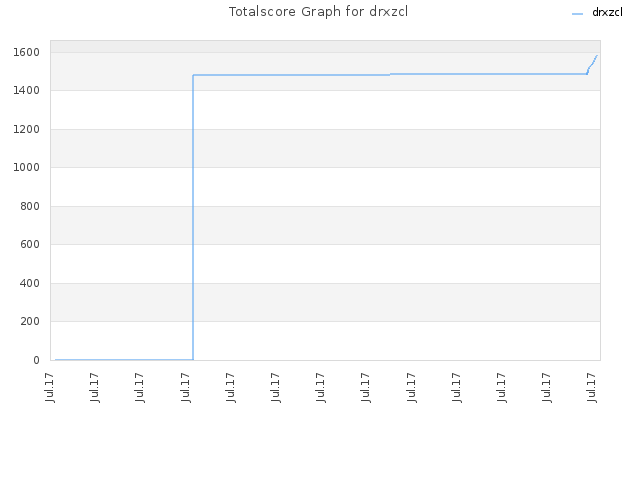The width and height of the screenshot is (640, 480).
Task: Click the 400 y-axis label
Action: (x=30, y=283)
